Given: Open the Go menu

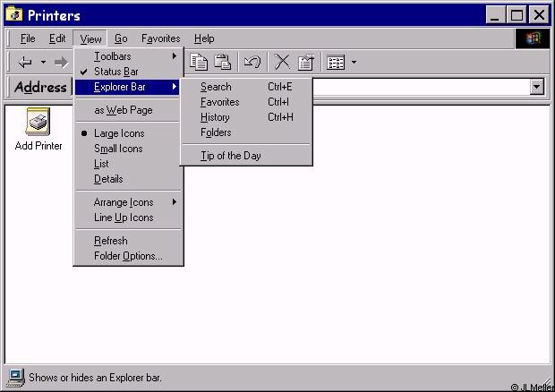Looking at the screenshot, I should 121,38.
